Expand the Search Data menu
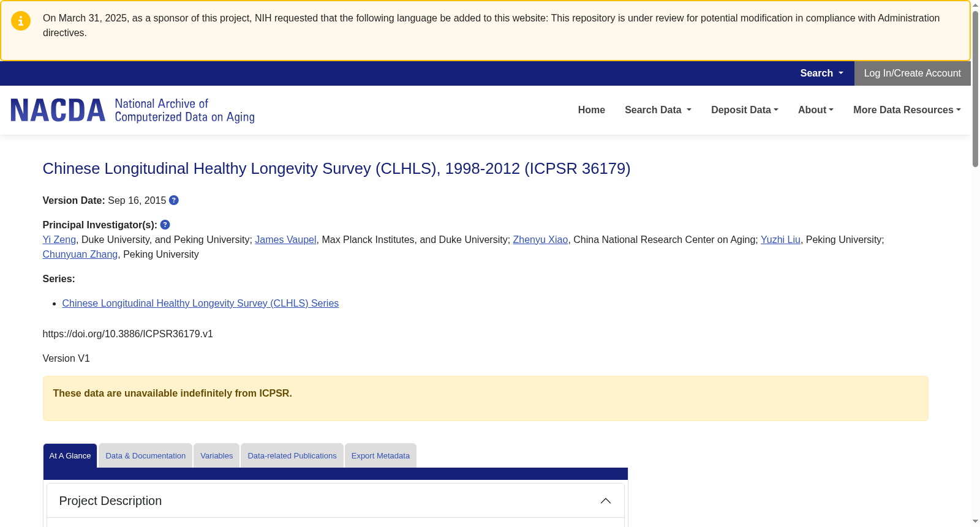The width and height of the screenshot is (980, 527). (658, 110)
